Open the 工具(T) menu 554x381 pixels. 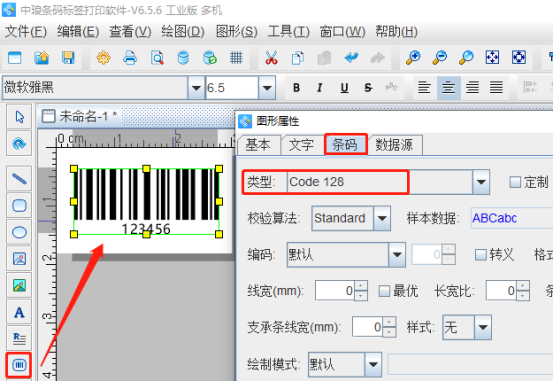288,32
